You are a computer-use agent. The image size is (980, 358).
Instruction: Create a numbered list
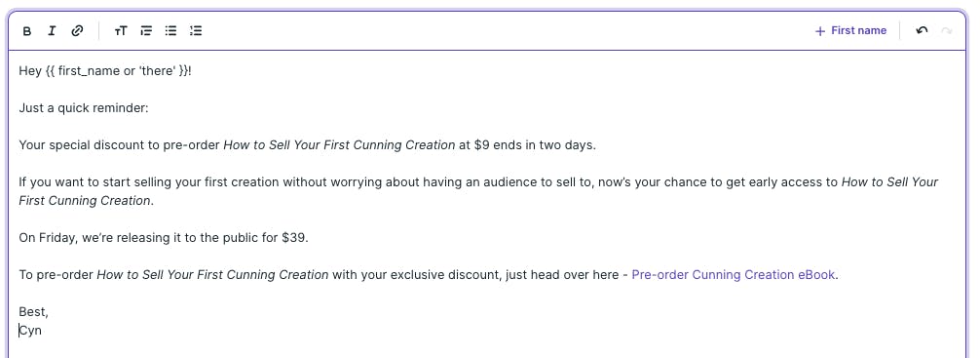pyautogui.click(x=196, y=30)
